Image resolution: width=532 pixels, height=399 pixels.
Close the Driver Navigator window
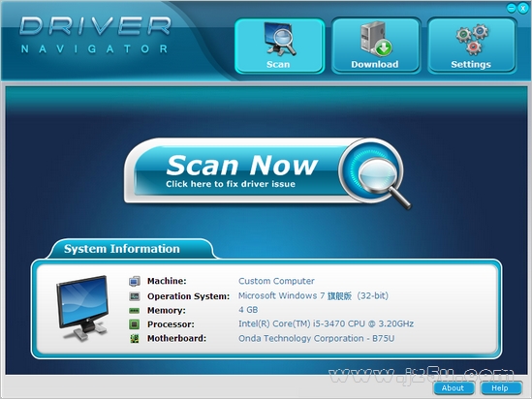pos(523,8)
